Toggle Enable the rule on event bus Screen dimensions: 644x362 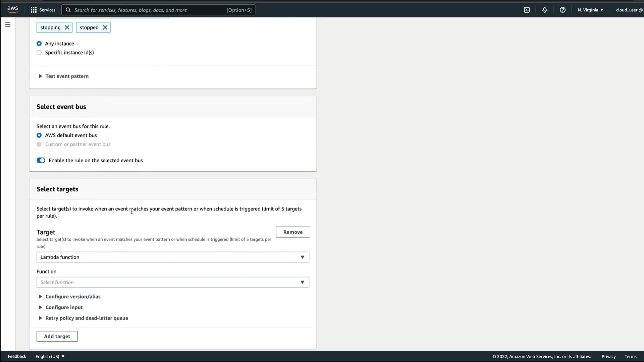pos(41,161)
